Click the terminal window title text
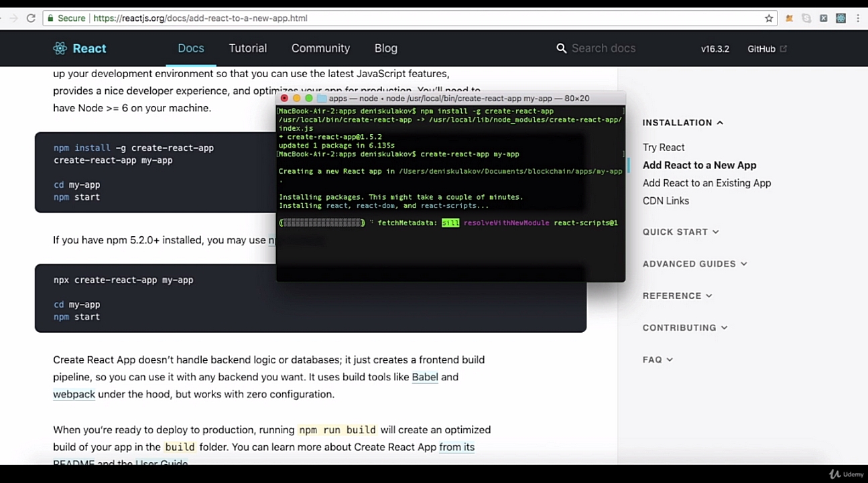The width and height of the screenshot is (868, 483). [x=459, y=99]
